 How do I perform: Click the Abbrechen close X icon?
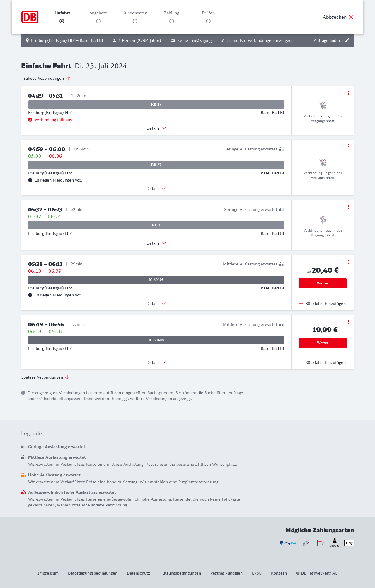click(x=351, y=17)
